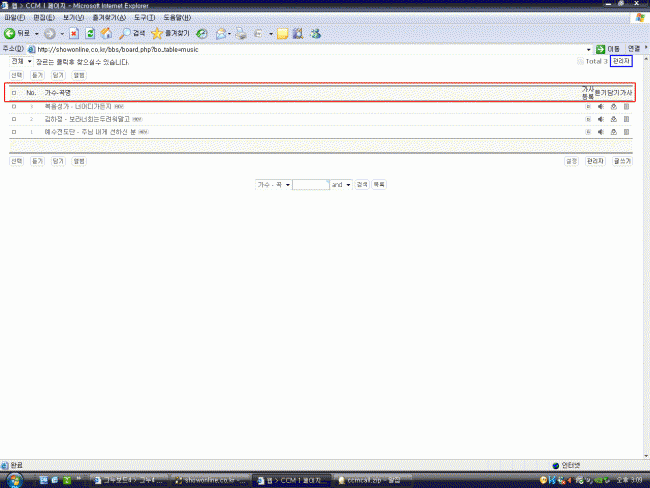
Task: Click the Edit page toolbar icon
Action: [x=258, y=34]
